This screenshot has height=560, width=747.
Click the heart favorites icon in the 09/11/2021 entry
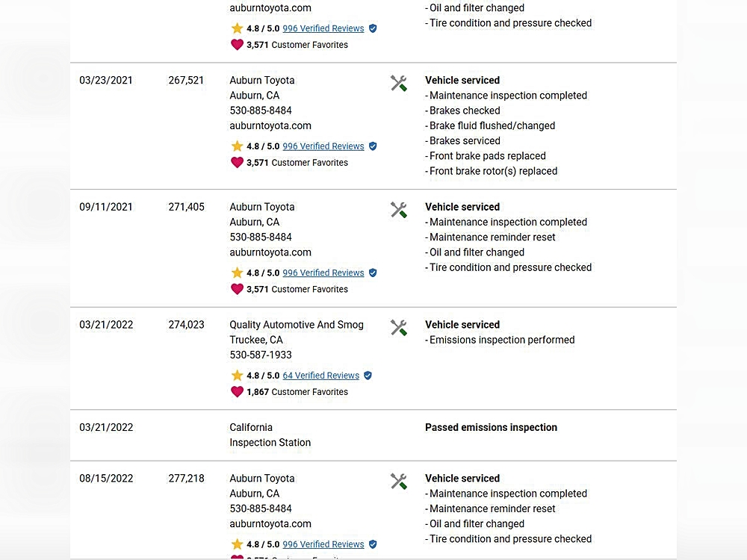click(x=237, y=289)
